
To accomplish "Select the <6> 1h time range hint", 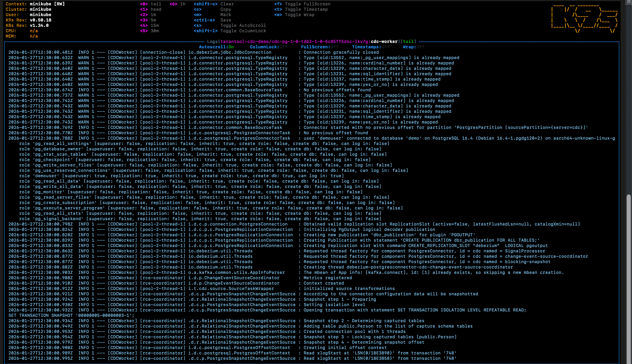I will click(177, 4).
